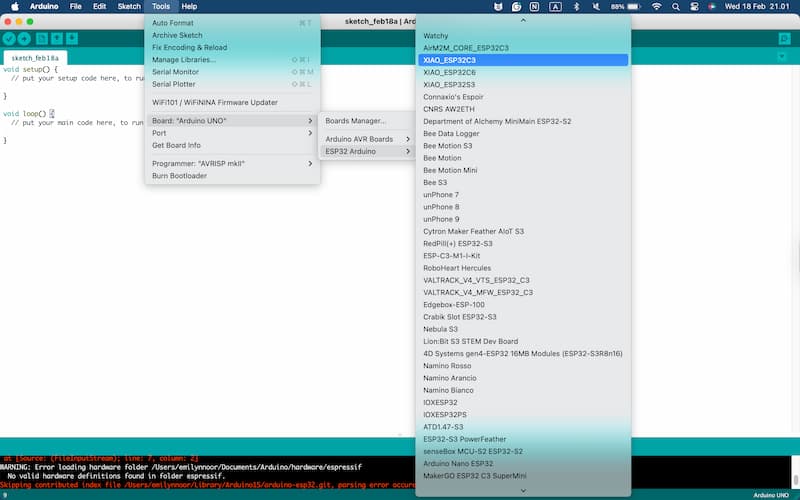The image size is (800, 500).
Task: Open the Arduino application menu
Action: tap(44, 7)
